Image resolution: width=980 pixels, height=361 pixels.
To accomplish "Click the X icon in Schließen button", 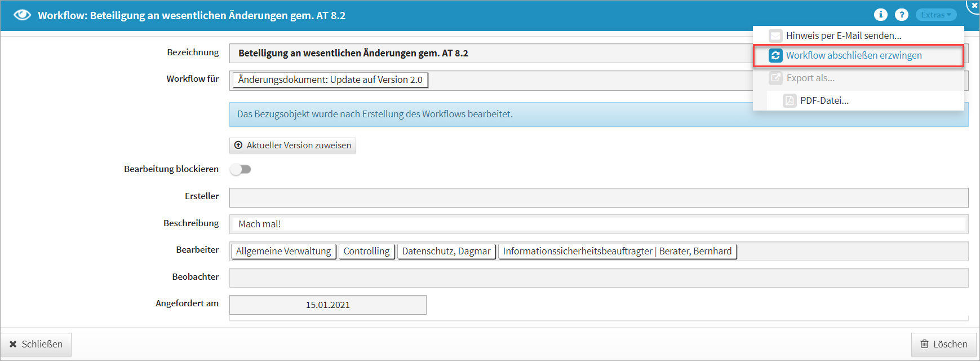I will point(13,344).
